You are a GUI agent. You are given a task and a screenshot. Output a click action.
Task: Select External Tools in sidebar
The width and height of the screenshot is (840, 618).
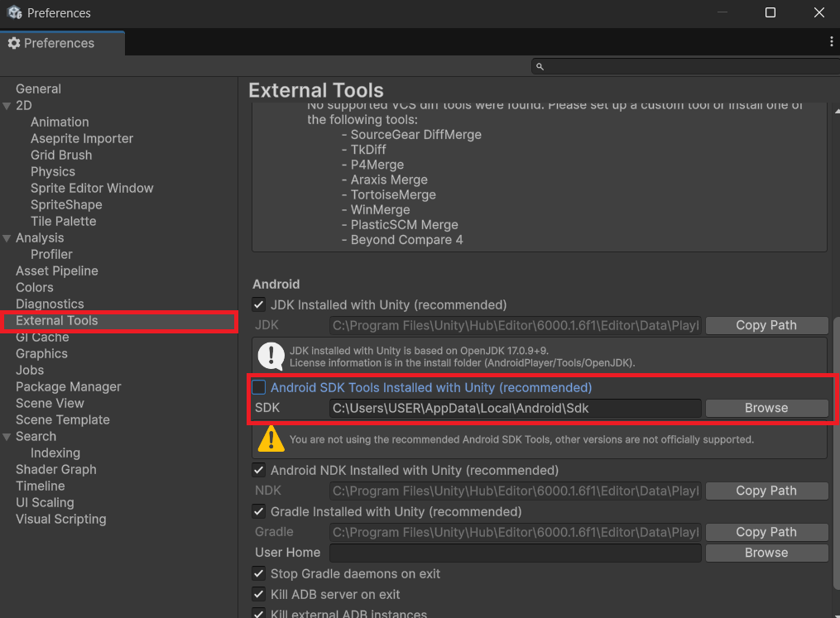tap(119, 321)
